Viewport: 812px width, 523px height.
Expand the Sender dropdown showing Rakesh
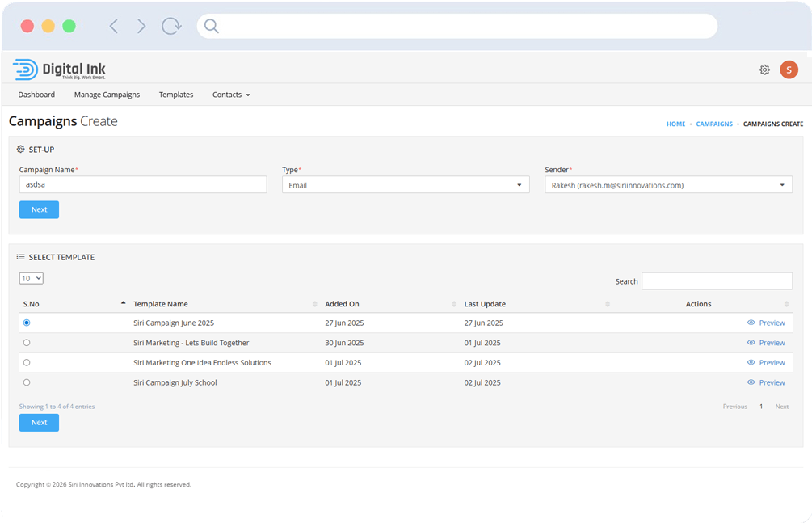coord(668,185)
